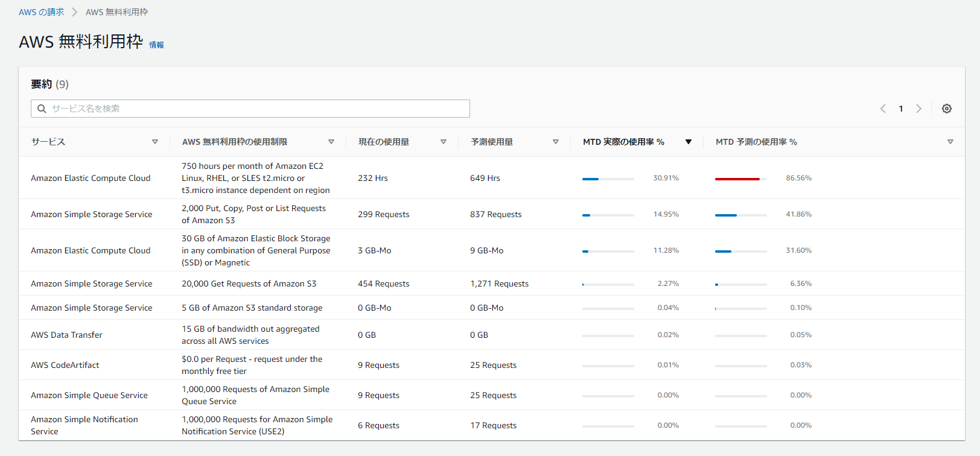
Task: Go to next page arrow
Action: pyautogui.click(x=918, y=109)
